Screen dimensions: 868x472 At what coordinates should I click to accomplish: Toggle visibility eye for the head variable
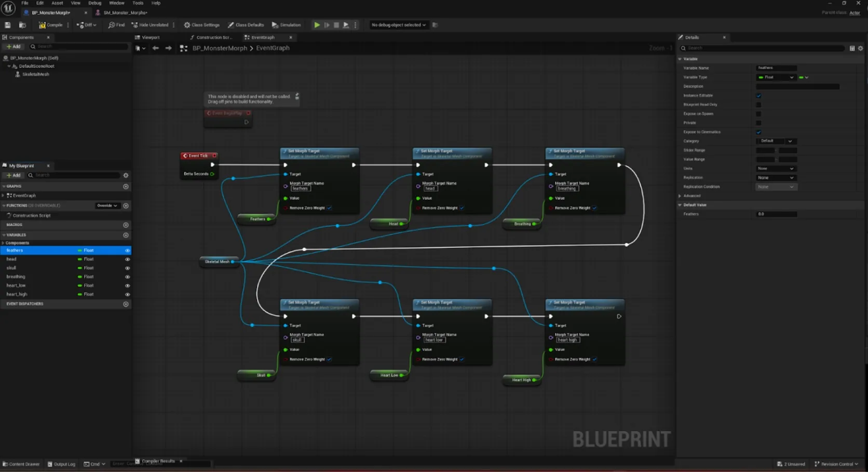(127, 259)
